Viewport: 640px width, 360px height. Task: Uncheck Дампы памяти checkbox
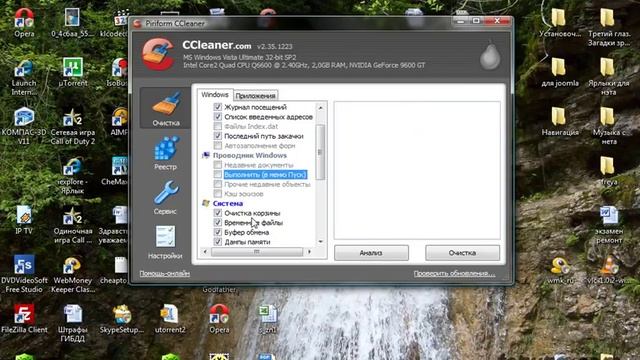[218, 242]
